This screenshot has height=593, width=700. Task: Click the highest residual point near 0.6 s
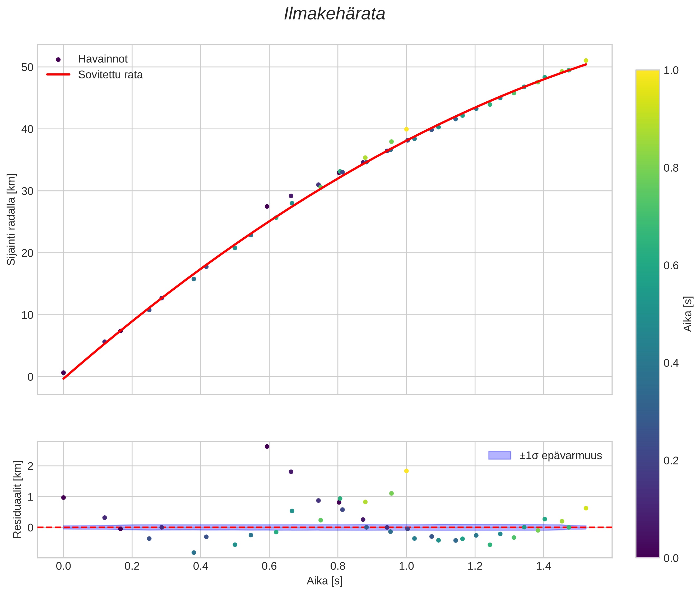(x=267, y=446)
